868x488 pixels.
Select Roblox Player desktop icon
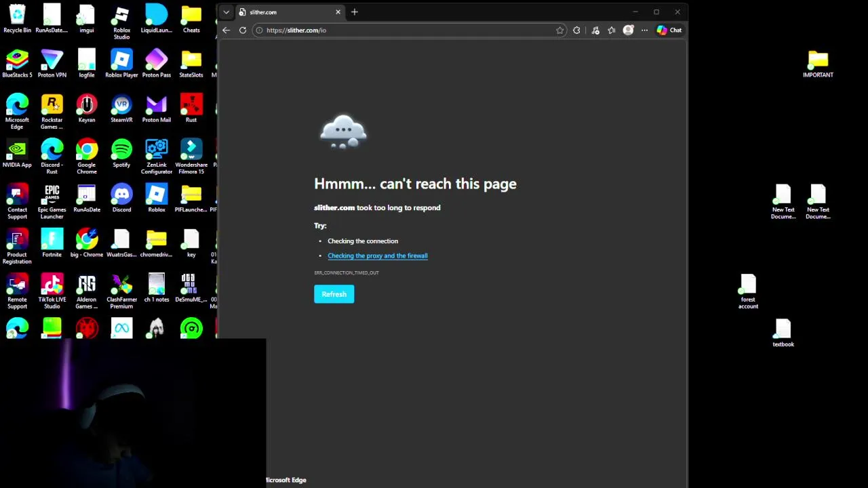pyautogui.click(x=121, y=64)
